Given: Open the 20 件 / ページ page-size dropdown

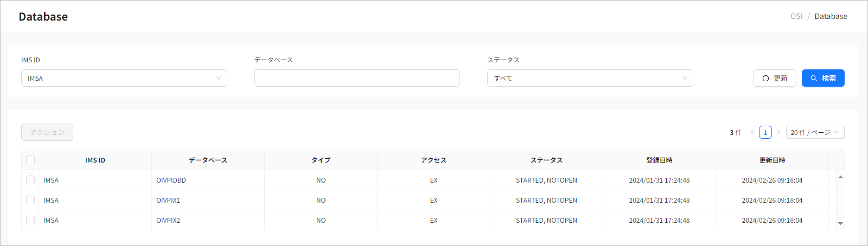Looking at the screenshot, I should (814, 132).
